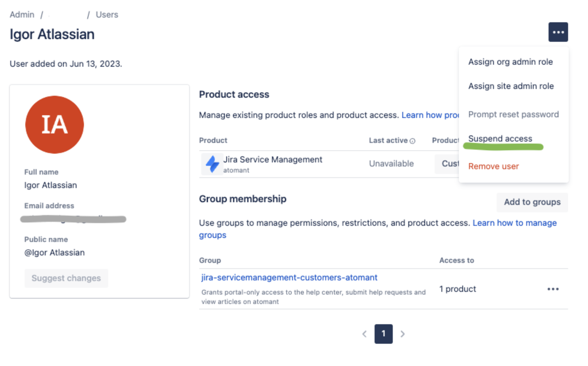Open the Learn how to manage groups link
588x366 pixels.
[x=514, y=223]
